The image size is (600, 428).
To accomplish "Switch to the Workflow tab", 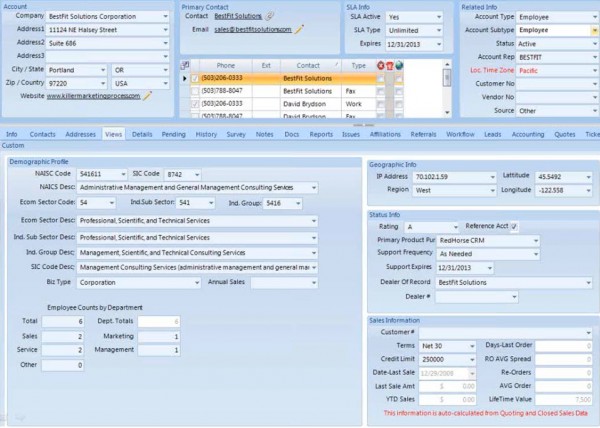I will 460,134.
